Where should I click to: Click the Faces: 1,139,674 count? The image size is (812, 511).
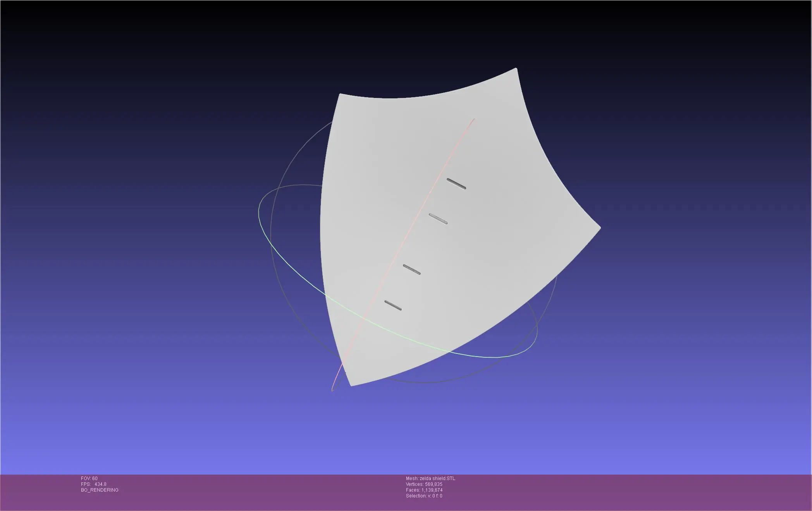pos(424,490)
